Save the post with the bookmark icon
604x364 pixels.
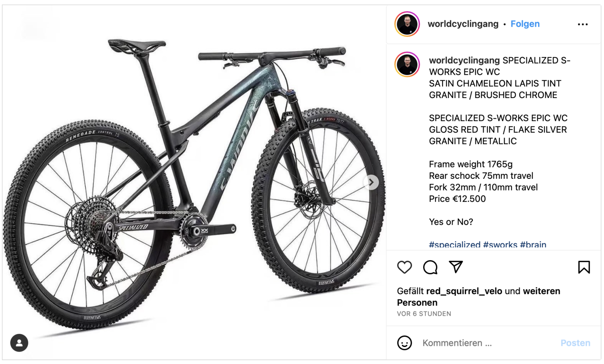(584, 267)
